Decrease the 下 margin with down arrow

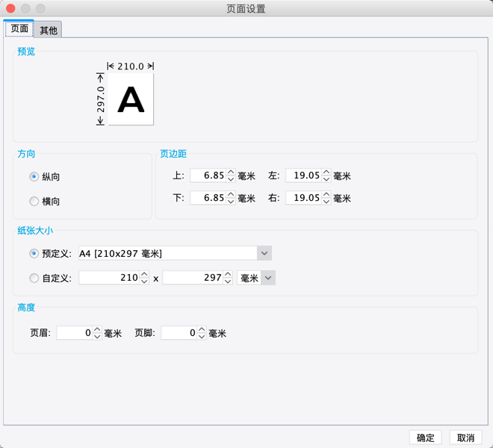[231, 202]
